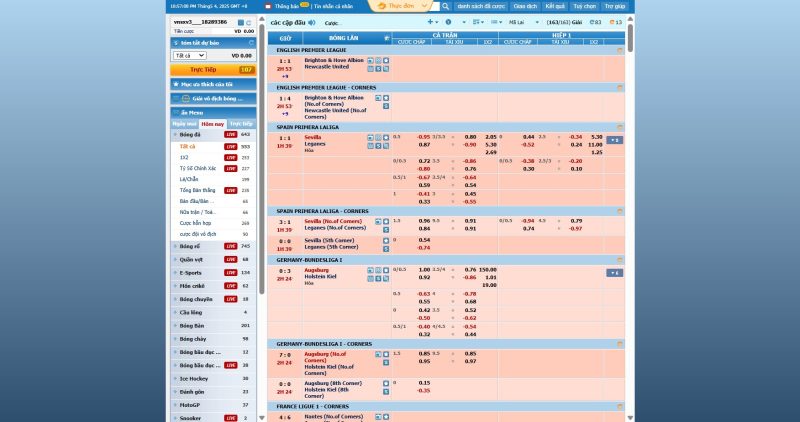The image size is (800, 422).
Task: Toggle the 'Ẩn Menu' sidebar header
Action: 213,113
